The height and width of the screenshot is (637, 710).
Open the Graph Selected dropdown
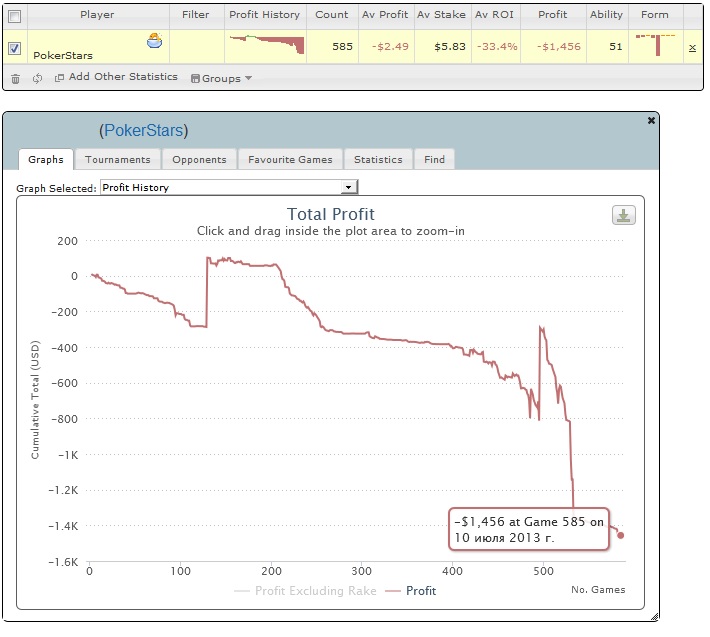tap(229, 187)
